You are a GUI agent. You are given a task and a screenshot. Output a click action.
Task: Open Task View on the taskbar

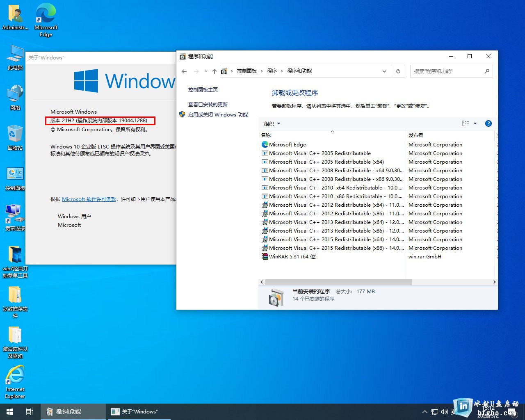coord(30,411)
